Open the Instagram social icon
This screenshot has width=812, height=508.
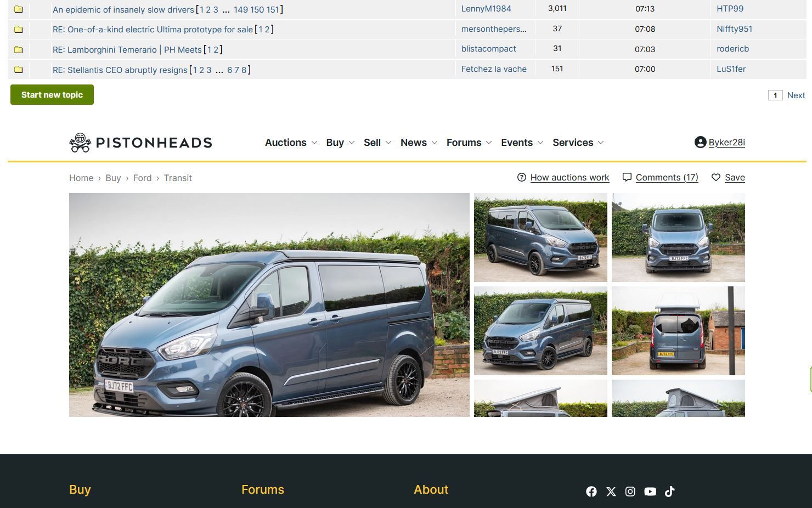point(630,492)
